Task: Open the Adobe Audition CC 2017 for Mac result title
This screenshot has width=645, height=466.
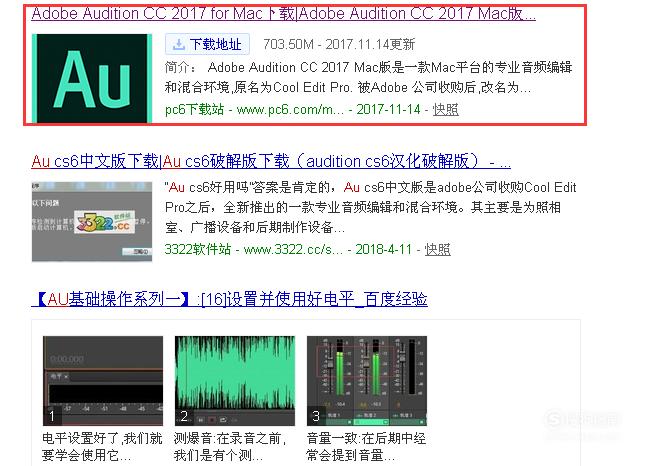Action: click(x=283, y=14)
